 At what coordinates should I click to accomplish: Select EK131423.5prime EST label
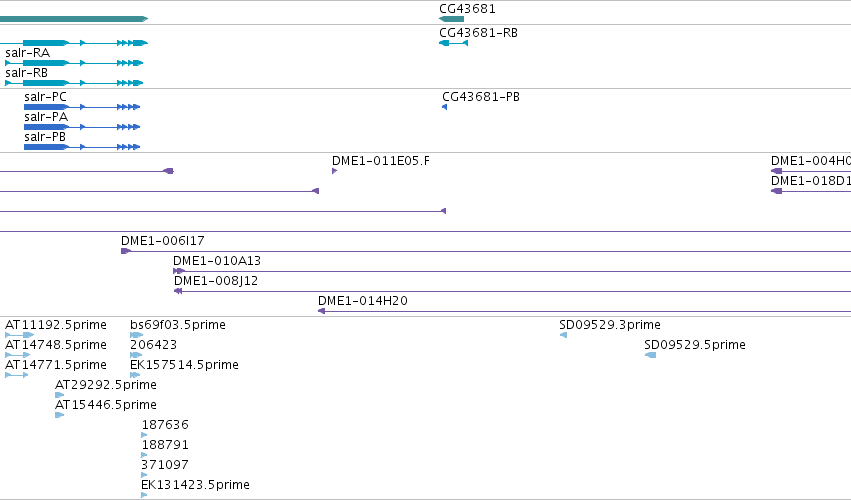[x=195, y=485]
